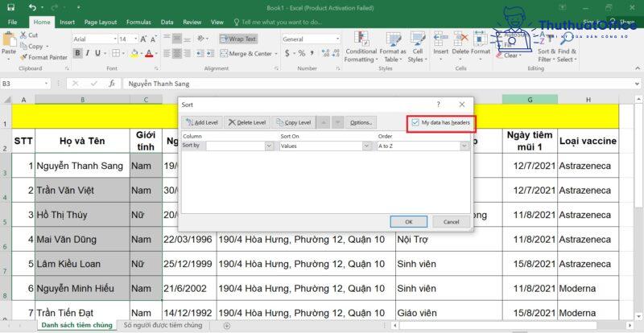644x333 pixels.
Task: Apply the yellow Fill Color bucket
Action: pyautogui.click(x=134, y=53)
